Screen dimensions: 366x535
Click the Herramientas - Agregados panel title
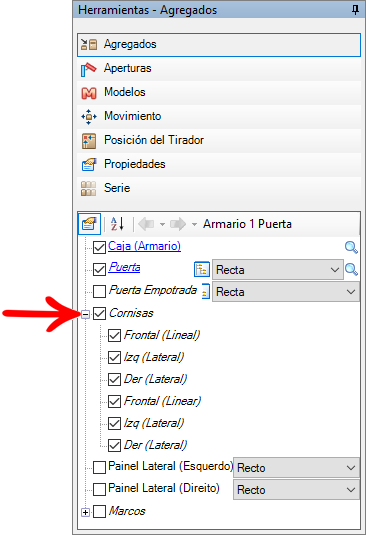point(147,10)
